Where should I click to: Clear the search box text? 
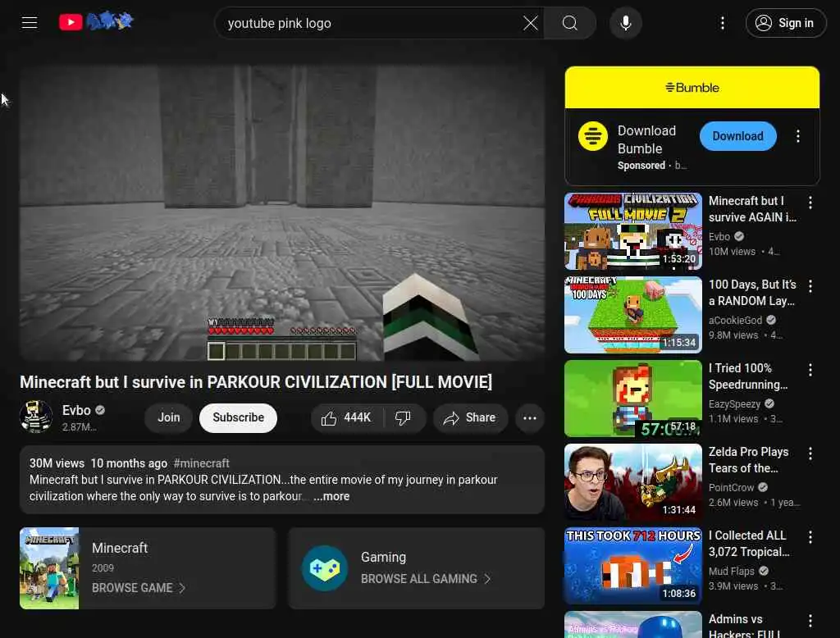[531, 23]
